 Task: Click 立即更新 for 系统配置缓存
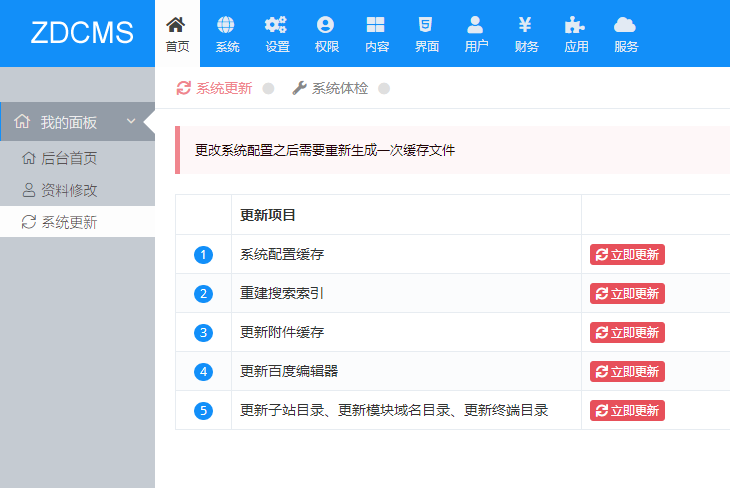[x=627, y=255]
